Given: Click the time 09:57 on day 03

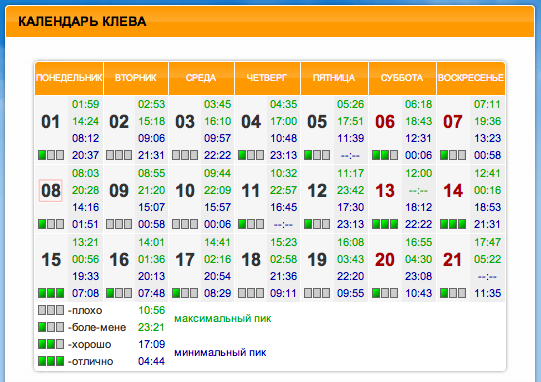Looking at the screenshot, I should [217, 138].
